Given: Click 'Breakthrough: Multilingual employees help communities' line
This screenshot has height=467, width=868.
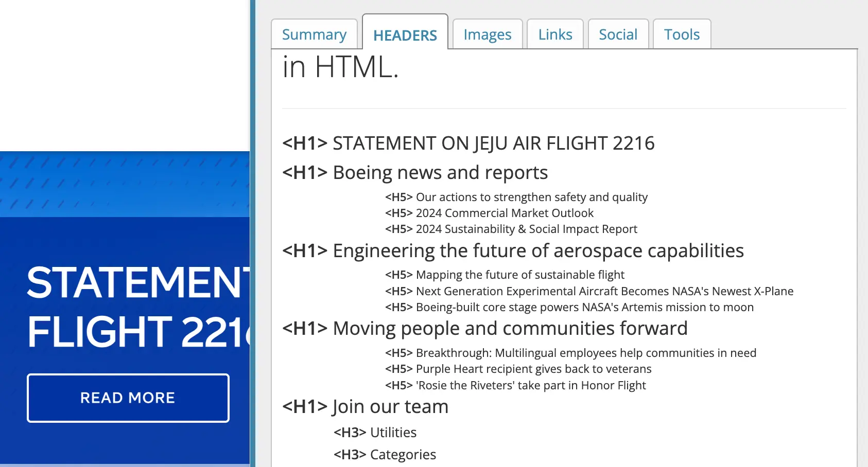Looking at the screenshot, I should [570, 353].
